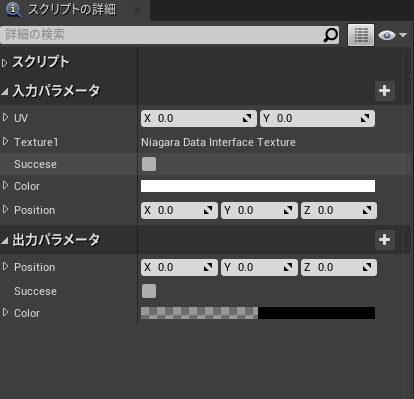
Task: Collapse the 入力パラメータ section
Action: coord(5,91)
